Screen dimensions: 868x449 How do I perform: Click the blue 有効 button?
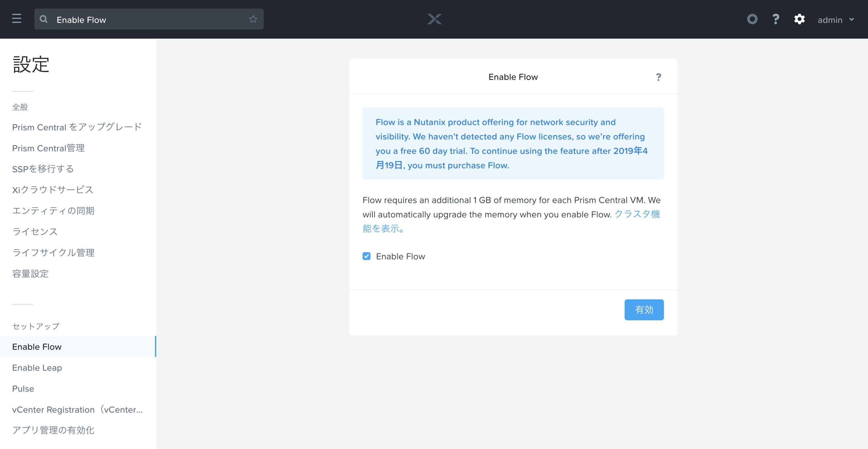[x=644, y=309]
